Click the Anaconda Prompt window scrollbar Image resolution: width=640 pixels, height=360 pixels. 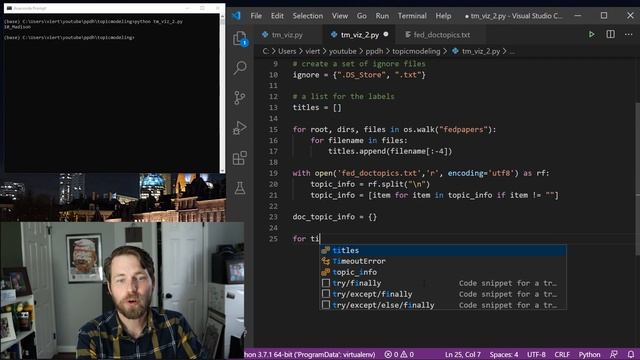(x=222, y=93)
